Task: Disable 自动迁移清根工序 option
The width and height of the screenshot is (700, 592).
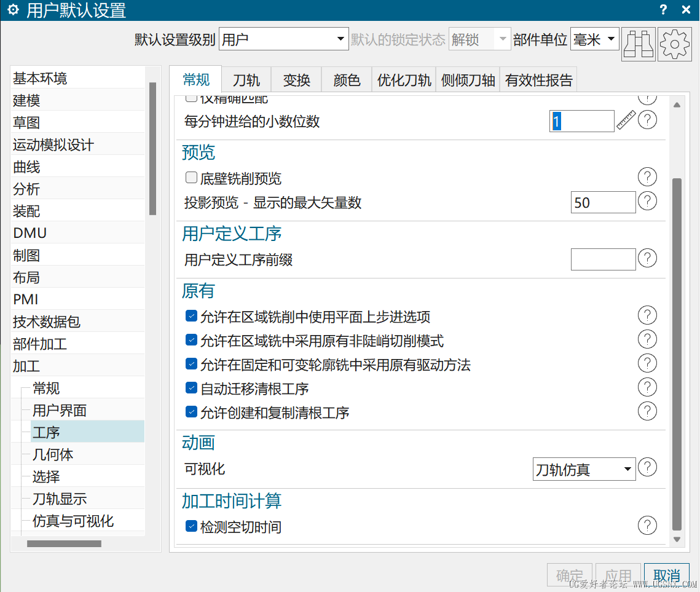Action: coord(191,387)
